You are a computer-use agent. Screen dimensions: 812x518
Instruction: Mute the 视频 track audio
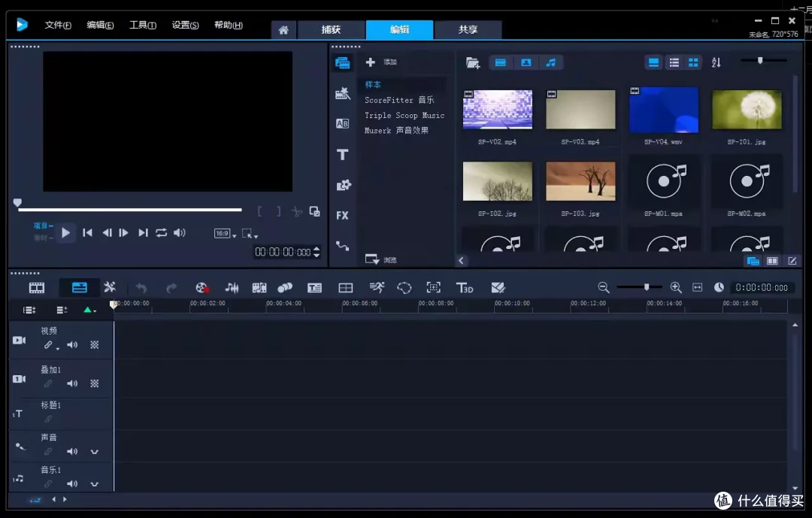pos(72,345)
